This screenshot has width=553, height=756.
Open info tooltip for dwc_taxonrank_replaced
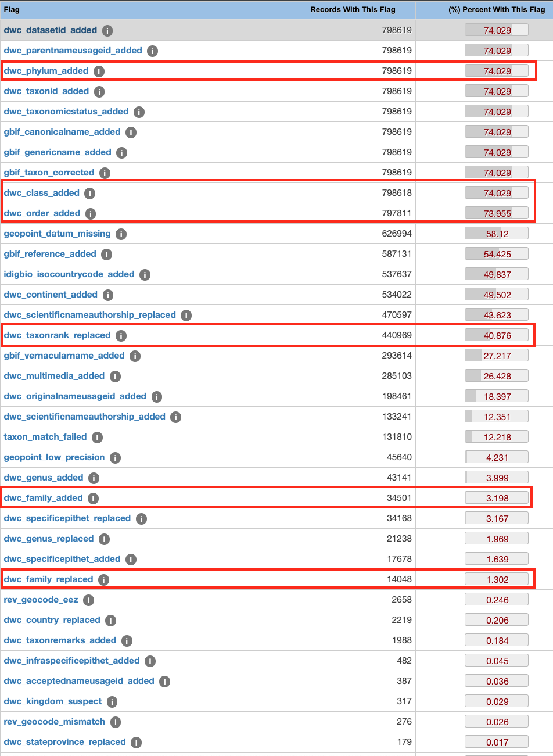[x=121, y=335]
